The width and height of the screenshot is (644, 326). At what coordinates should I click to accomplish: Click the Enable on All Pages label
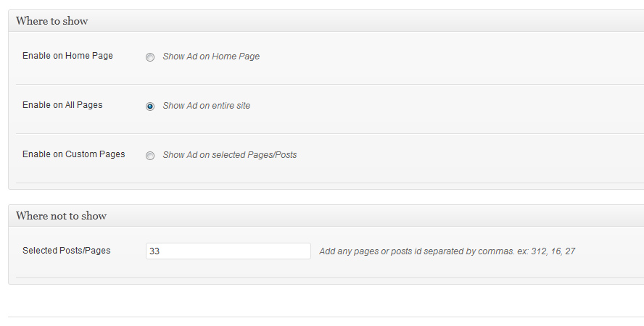pyautogui.click(x=62, y=105)
